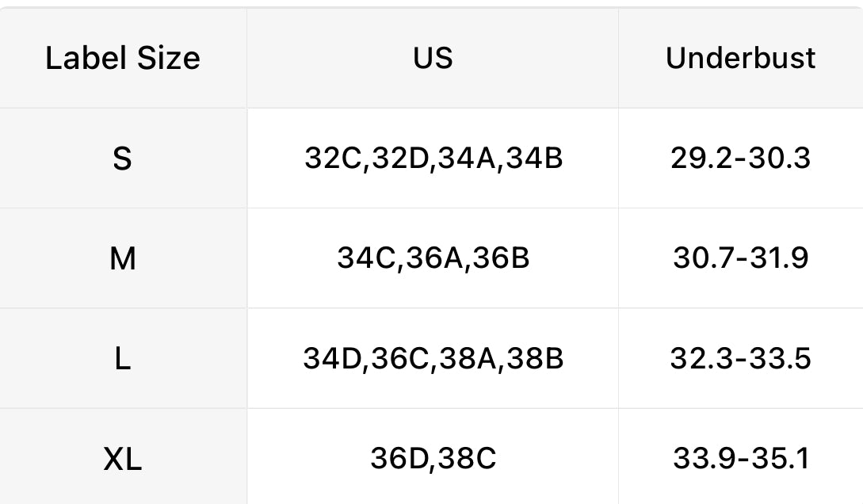Select the XL label size cell
Viewport: 863px width, 504px height.
[x=123, y=458]
